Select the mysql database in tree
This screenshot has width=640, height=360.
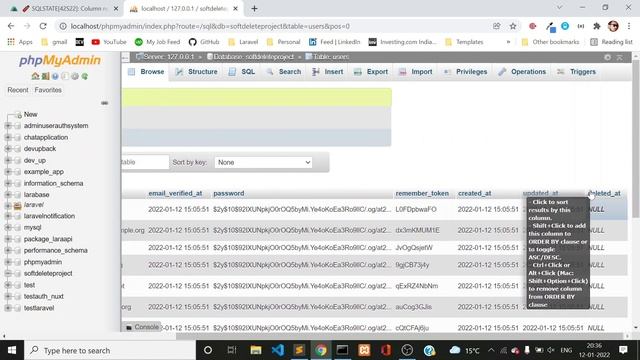point(32,227)
